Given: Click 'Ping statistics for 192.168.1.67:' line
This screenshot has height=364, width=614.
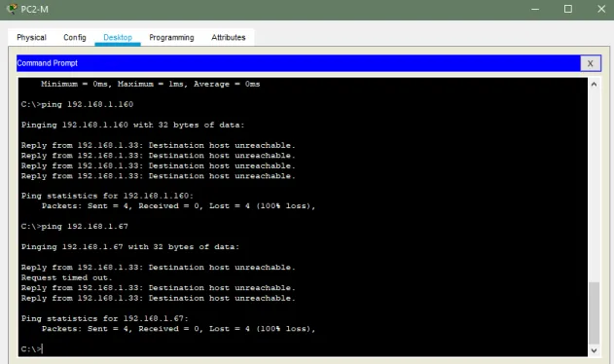Looking at the screenshot, I should (104, 318).
